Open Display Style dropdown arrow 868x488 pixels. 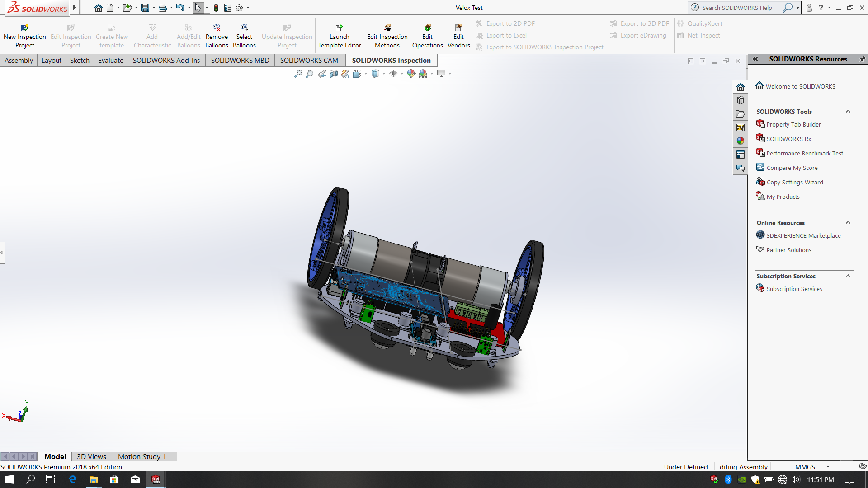384,74
